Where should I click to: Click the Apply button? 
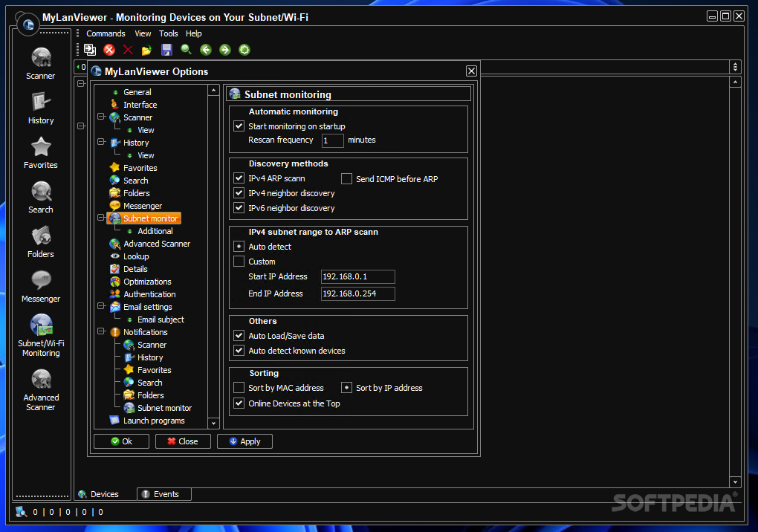tap(244, 441)
